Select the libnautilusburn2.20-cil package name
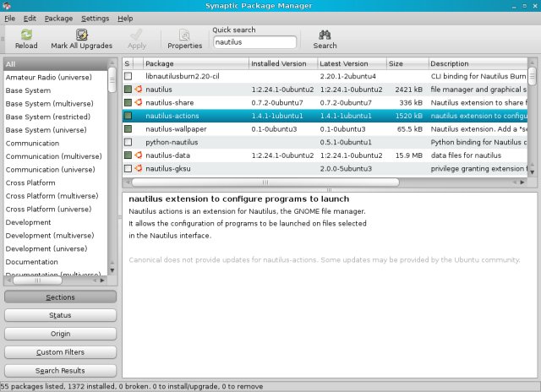Viewport: 541px width, 392px height. coord(183,76)
